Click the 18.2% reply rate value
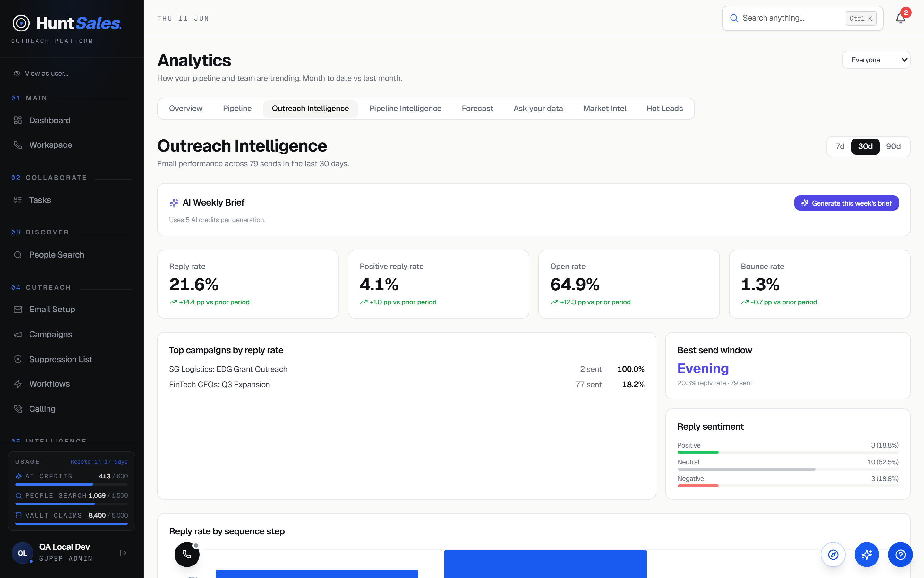 point(633,385)
